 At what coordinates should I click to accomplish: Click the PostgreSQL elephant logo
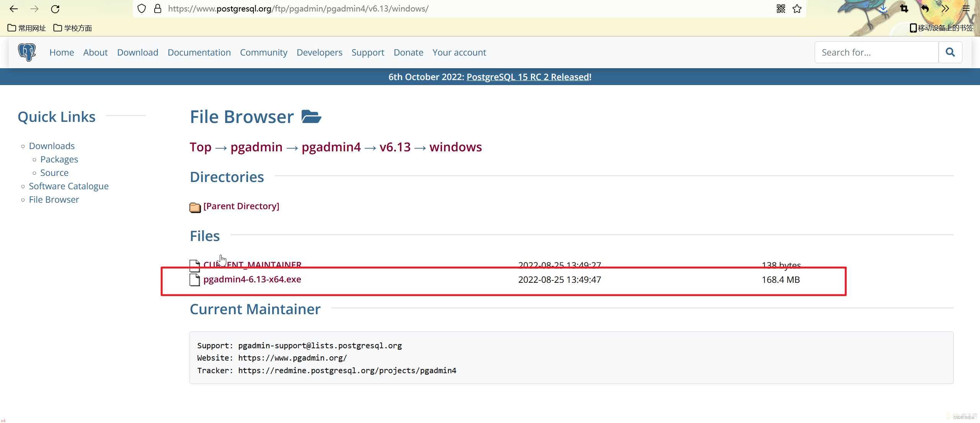click(x=27, y=52)
